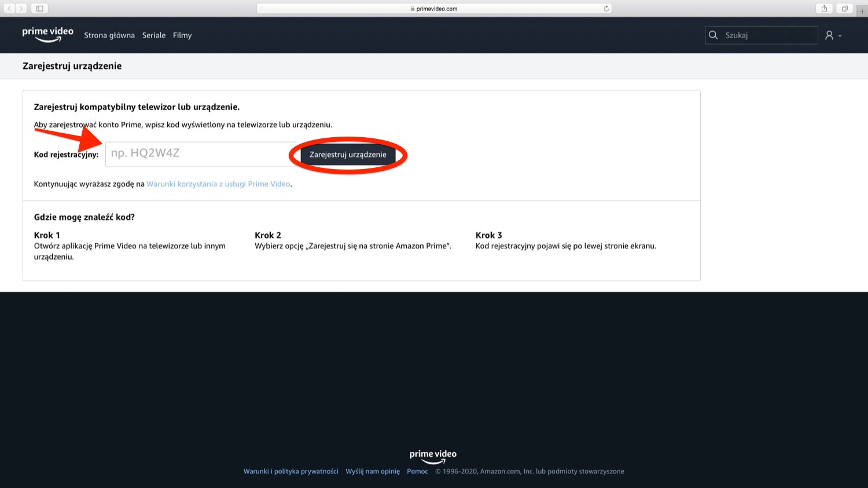Select Seriale in the navigation bar

click(153, 35)
